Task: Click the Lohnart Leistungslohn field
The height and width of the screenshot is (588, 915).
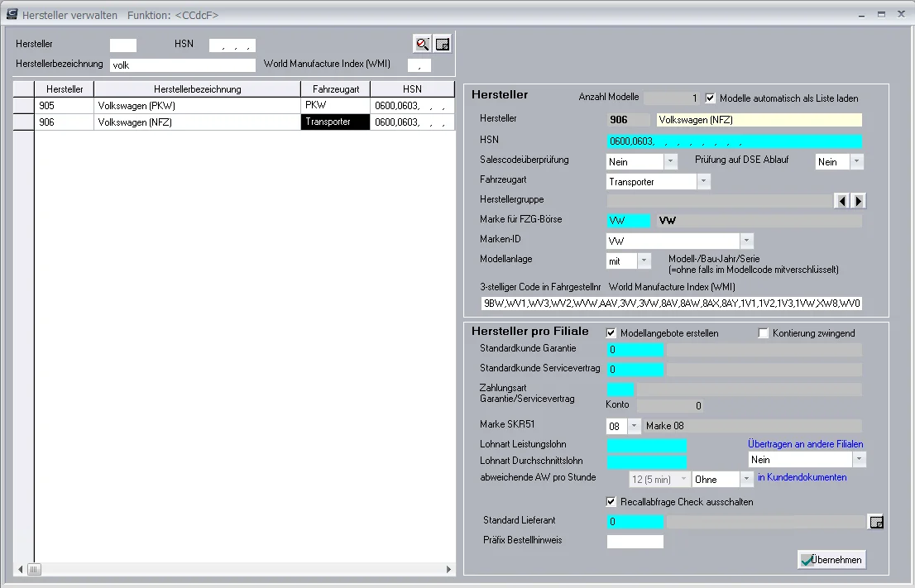Action: (x=647, y=446)
